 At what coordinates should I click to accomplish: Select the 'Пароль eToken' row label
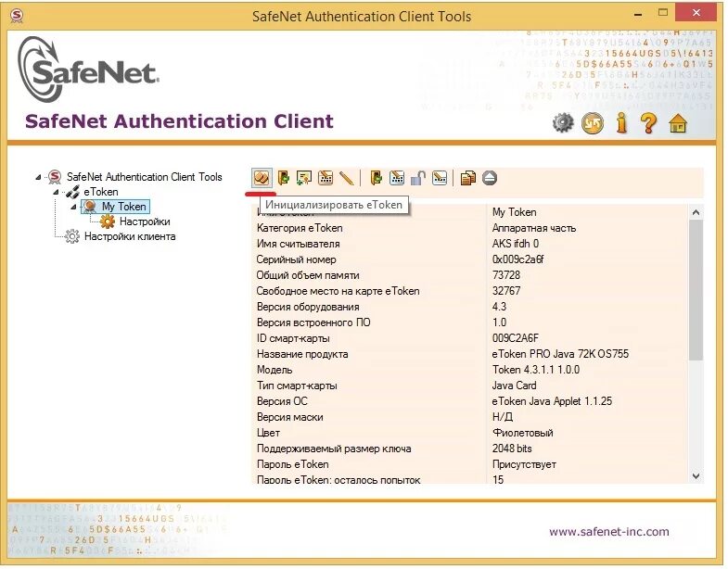292,464
